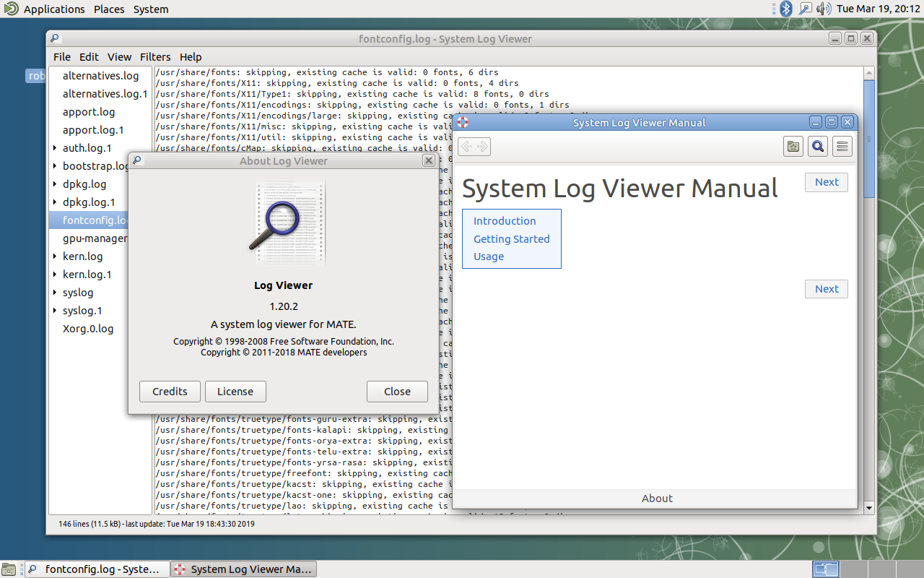Click the log view vertical scrollbar thumb
This screenshot has width=924, height=578.
pos(869,139)
